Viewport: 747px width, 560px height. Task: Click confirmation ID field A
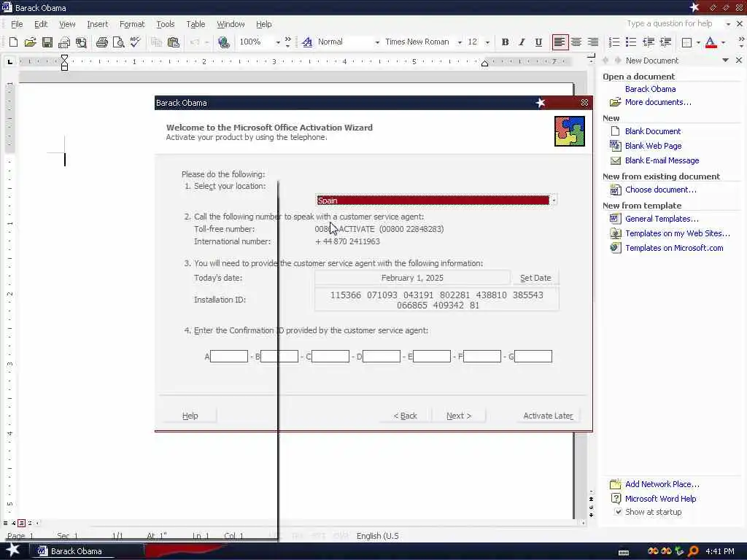(x=229, y=356)
